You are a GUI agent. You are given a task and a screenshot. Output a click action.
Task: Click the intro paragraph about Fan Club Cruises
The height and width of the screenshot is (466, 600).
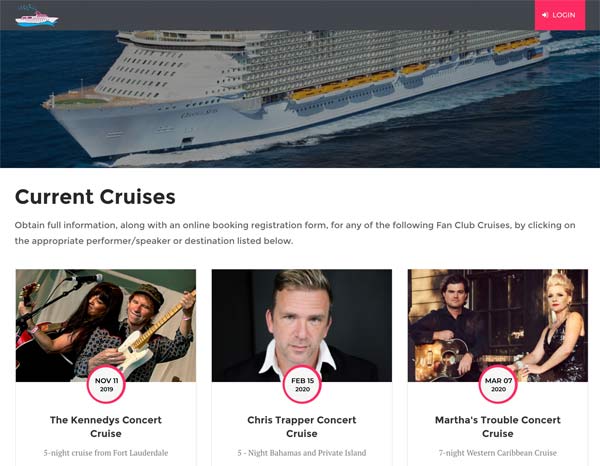295,233
